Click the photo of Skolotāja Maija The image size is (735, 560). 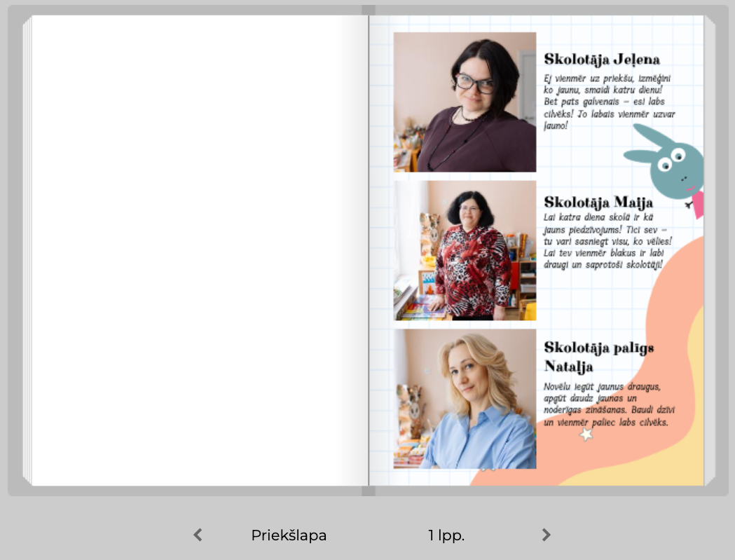click(x=465, y=251)
